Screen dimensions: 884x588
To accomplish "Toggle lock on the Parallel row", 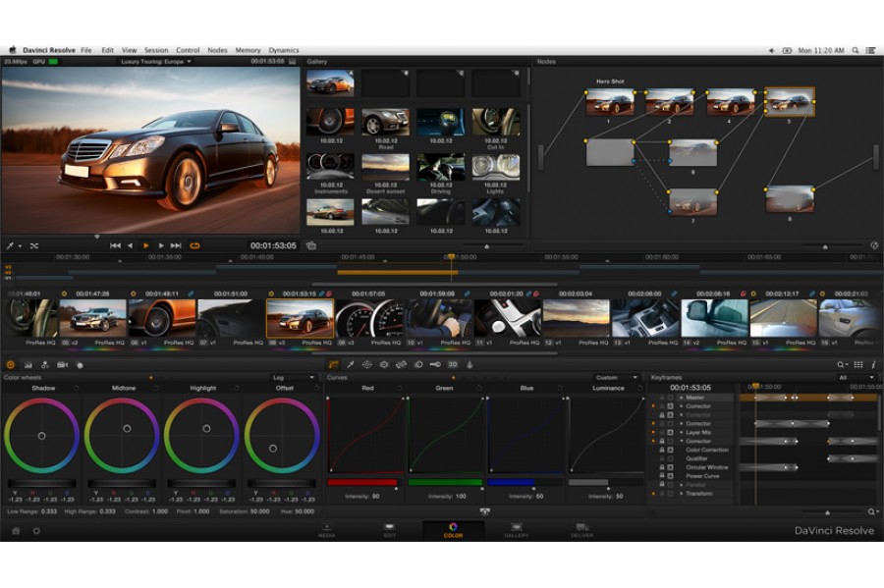I will (x=662, y=484).
